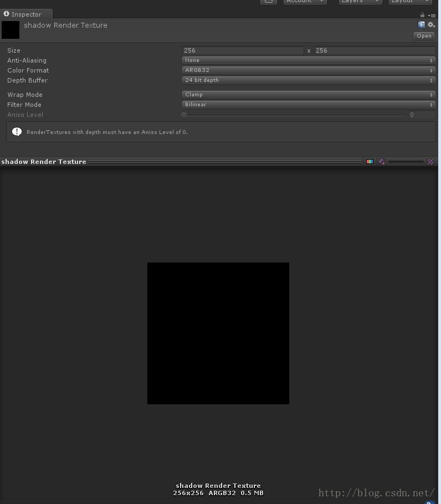Click the preview header title shadow Render Texture
This screenshot has height=504, width=441.
coord(44,162)
